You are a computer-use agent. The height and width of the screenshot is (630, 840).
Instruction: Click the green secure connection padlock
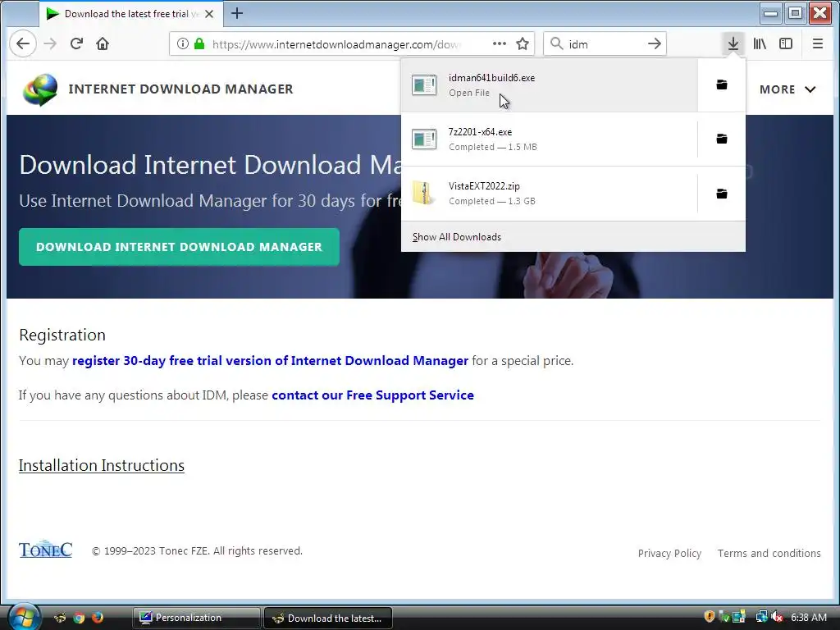[199, 44]
